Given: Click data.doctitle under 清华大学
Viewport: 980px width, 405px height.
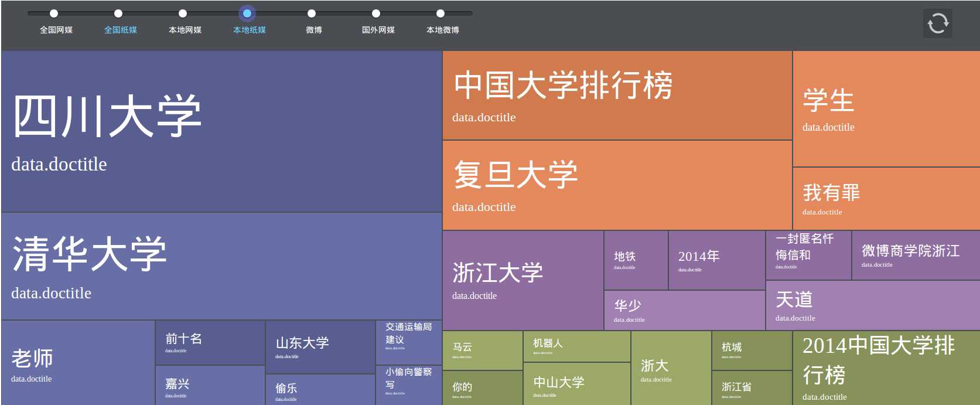Looking at the screenshot, I should click(52, 293).
